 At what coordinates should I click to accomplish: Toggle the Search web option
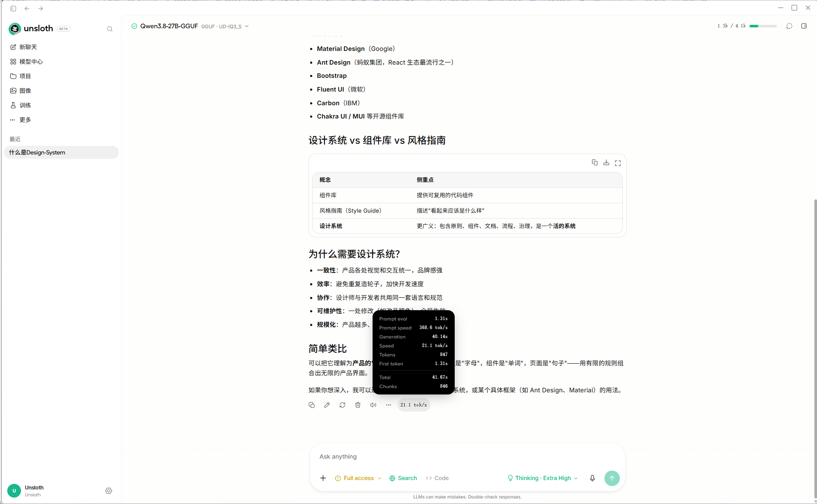(403, 478)
